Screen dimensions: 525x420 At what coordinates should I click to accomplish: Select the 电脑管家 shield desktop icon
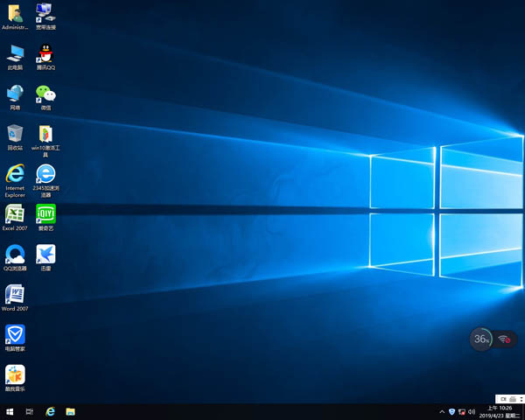(15, 334)
